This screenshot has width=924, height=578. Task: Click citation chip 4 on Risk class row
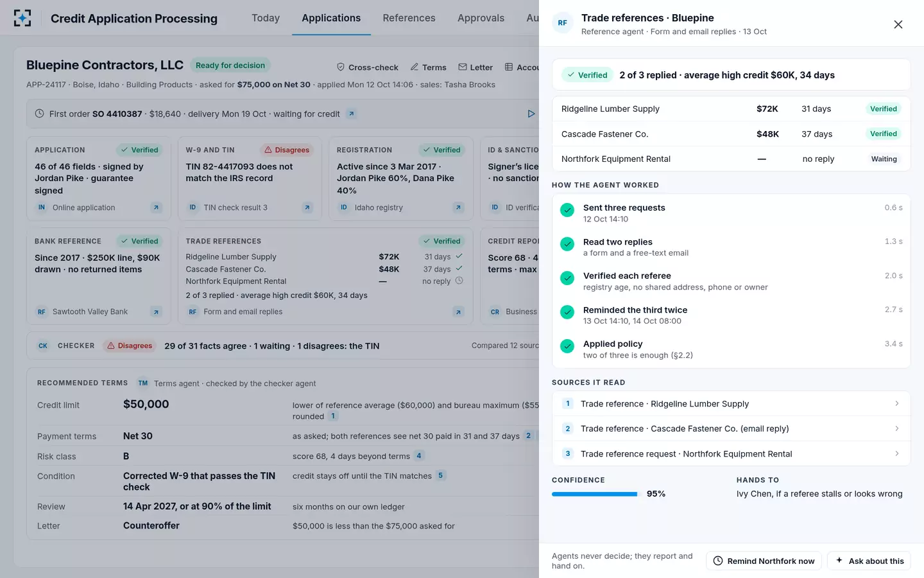pyautogui.click(x=418, y=455)
